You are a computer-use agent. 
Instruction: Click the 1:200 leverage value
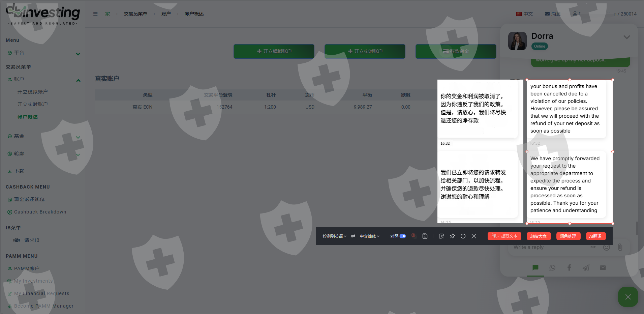click(270, 107)
